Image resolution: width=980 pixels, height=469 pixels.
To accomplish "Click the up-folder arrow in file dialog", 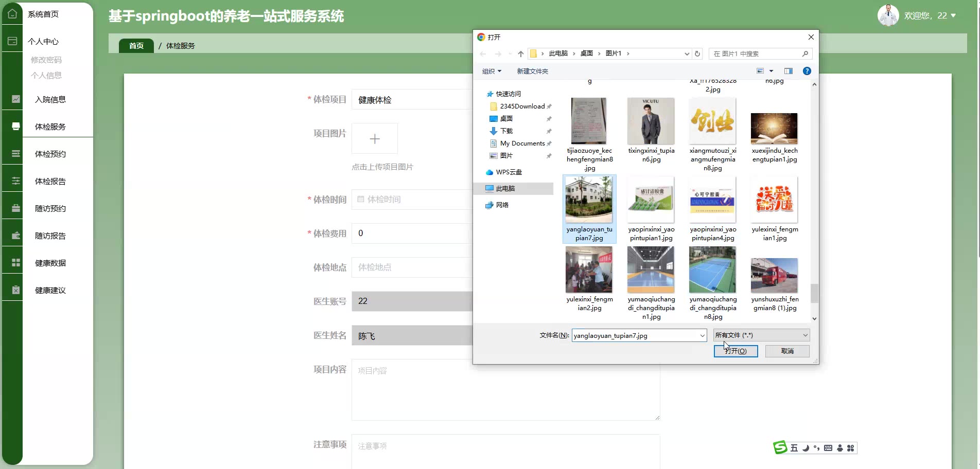I will (521, 53).
